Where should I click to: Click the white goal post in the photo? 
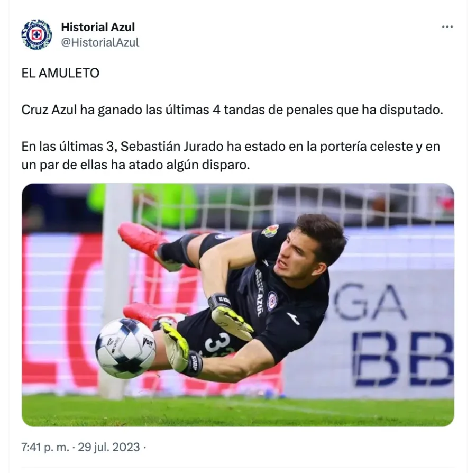[x=116, y=288]
